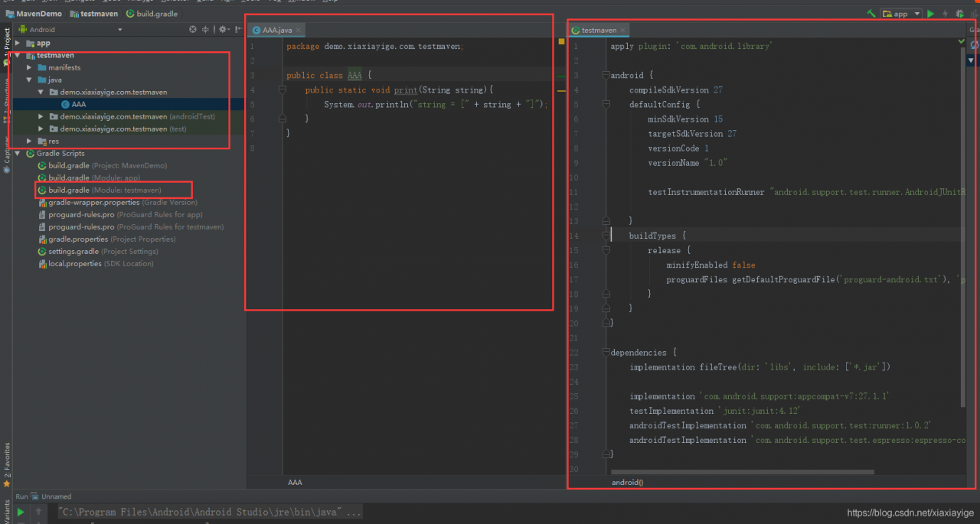
Task: Expand the res folder
Action: tap(31, 141)
